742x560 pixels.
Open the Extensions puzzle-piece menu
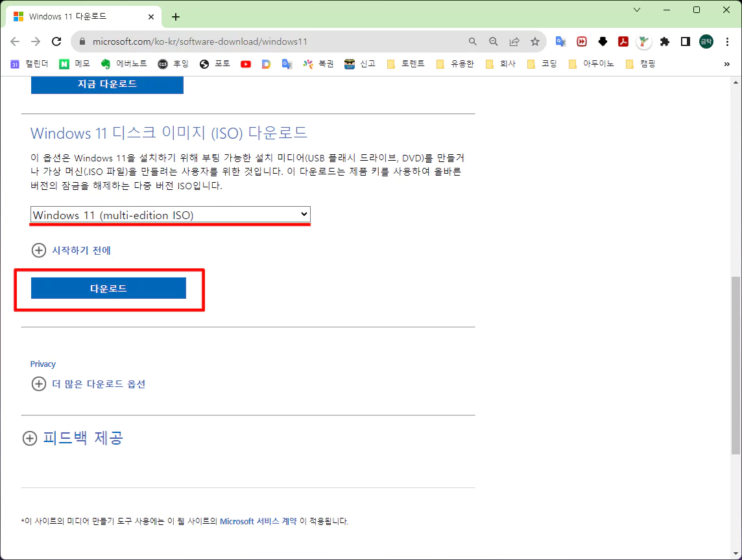tap(664, 41)
